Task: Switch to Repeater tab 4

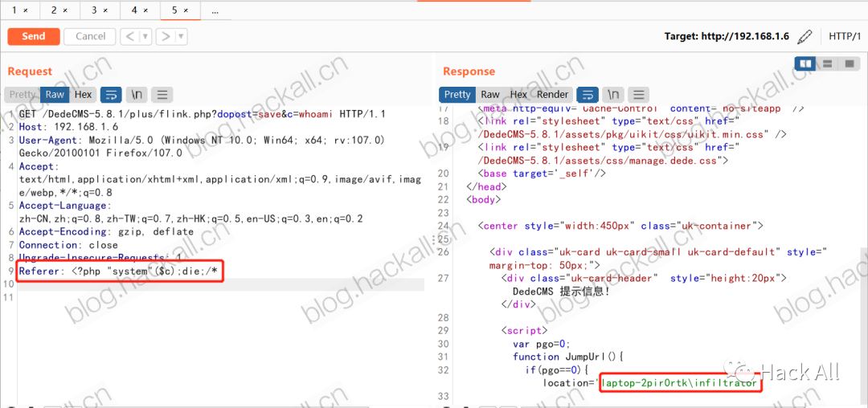Action: 140,10
